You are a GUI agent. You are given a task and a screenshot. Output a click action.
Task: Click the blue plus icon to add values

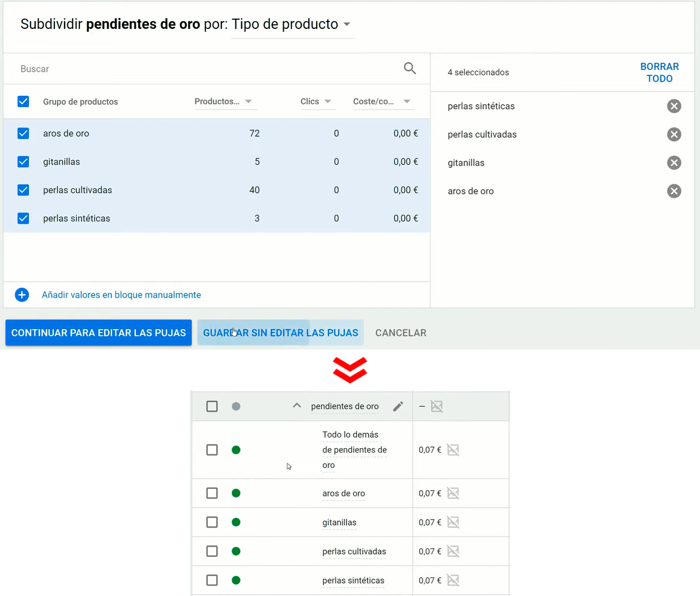[22, 295]
